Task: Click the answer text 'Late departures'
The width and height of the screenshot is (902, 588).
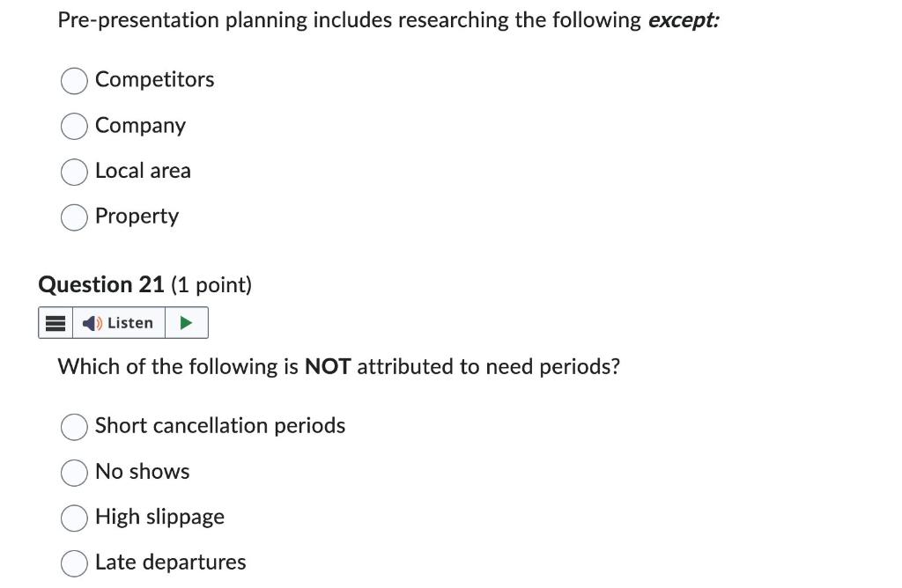Action: click(170, 562)
